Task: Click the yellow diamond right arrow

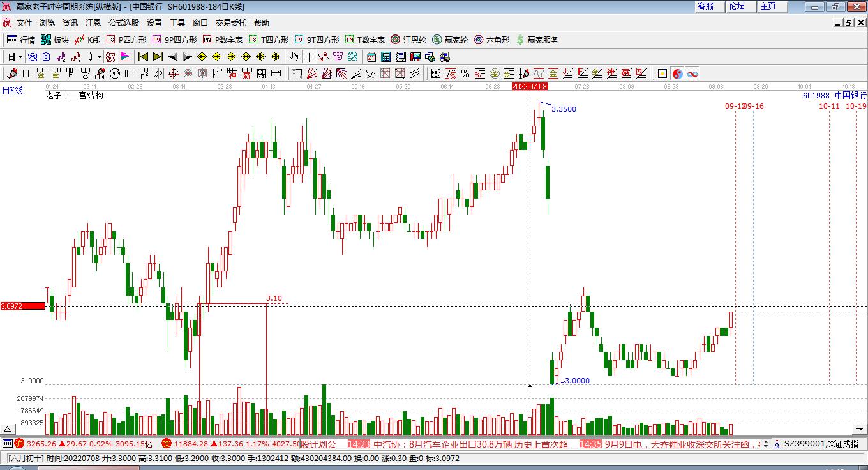Action: point(217,57)
